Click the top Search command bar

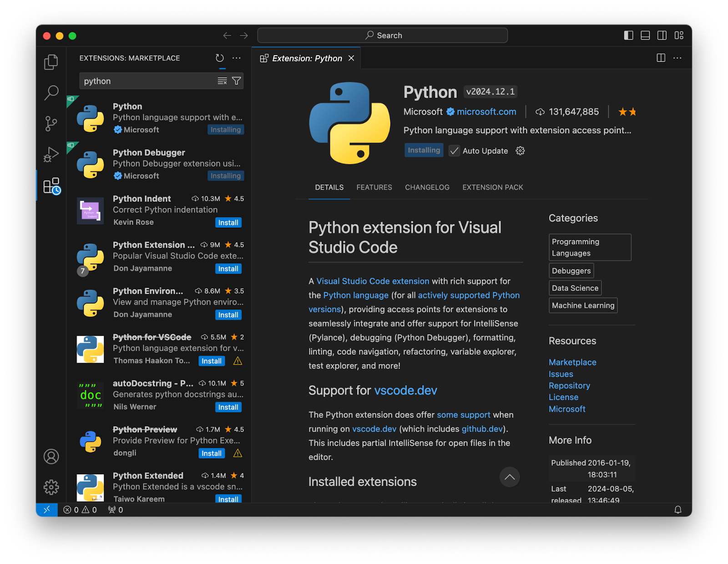(x=382, y=36)
